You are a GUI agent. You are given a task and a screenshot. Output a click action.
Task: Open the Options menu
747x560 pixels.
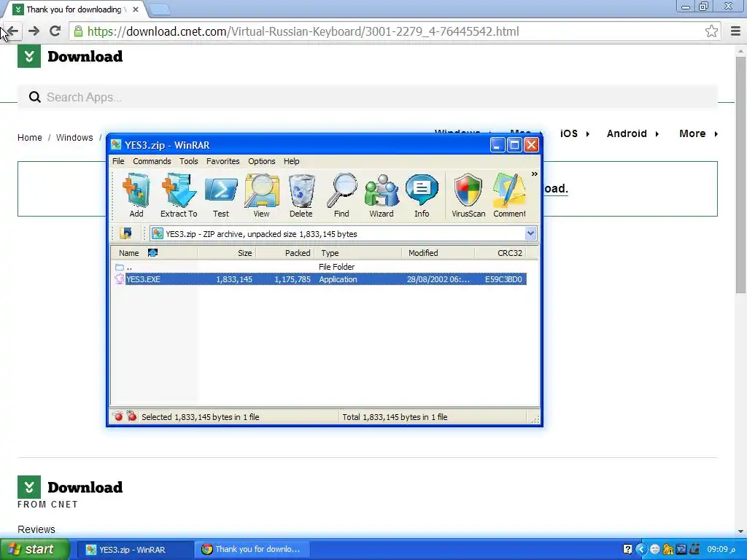click(x=262, y=161)
